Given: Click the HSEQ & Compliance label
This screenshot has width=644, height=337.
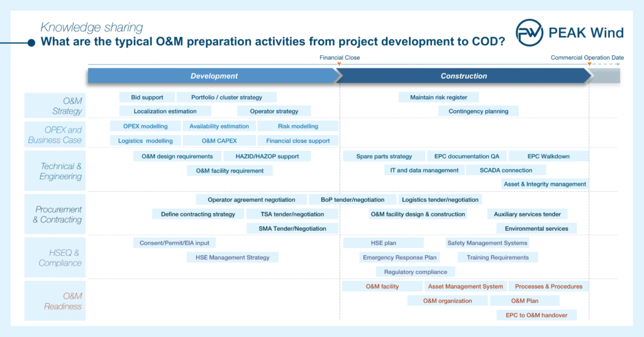Looking at the screenshot, I should tap(55, 257).
